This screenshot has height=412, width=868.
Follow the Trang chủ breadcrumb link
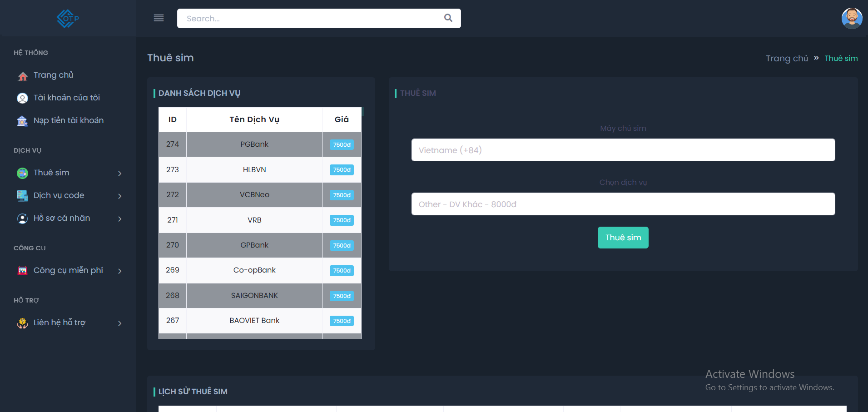[787, 59]
